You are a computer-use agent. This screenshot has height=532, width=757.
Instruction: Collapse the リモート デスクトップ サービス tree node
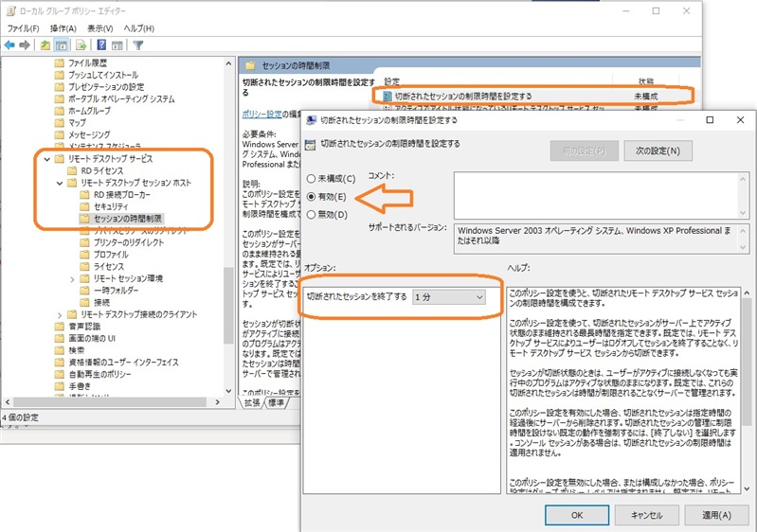click(46, 159)
